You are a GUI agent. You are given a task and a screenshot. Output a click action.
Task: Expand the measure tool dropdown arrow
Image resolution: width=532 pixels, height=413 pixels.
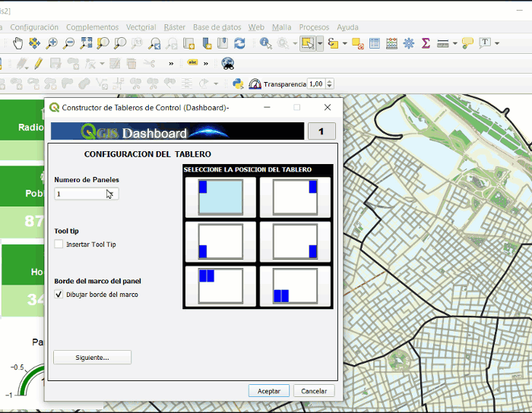[454, 43]
